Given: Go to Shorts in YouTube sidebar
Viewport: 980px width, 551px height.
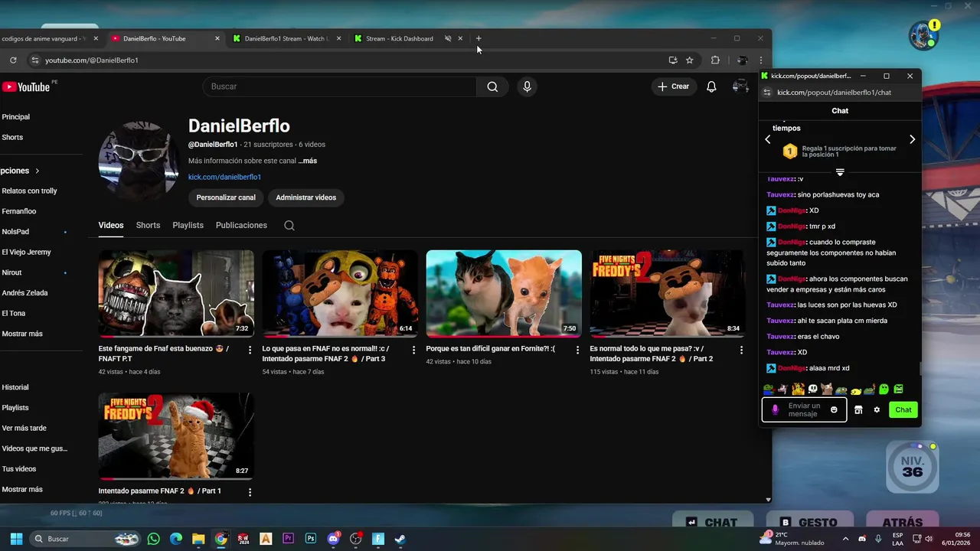Looking at the screenshot, I should point(12,138).
